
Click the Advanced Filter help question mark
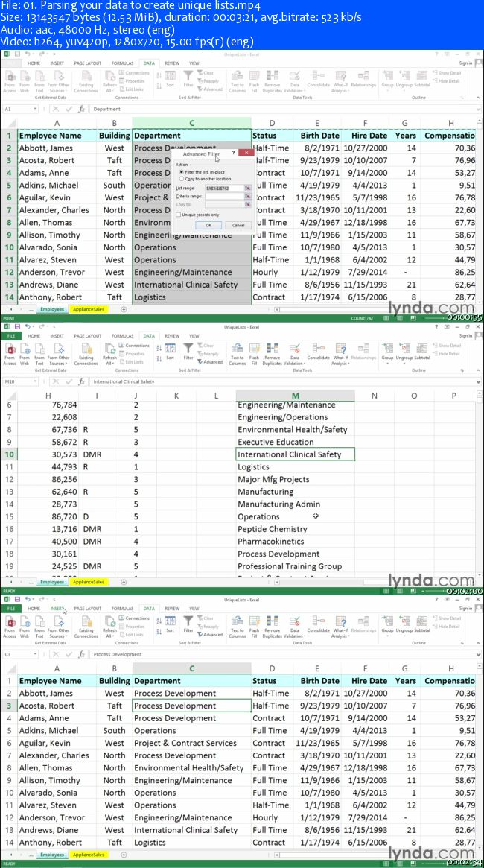[x=232, y=152]
